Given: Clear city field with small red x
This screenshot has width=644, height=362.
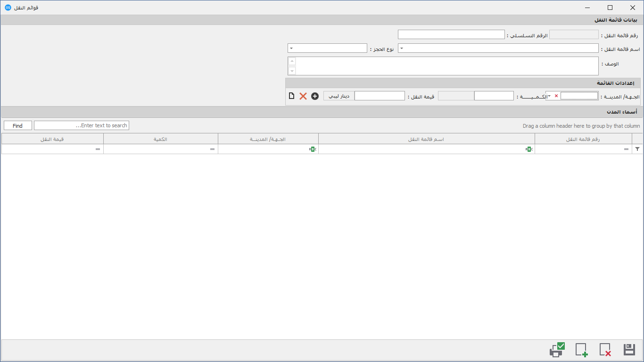Looking at the screenshot, I should [556, 96].
